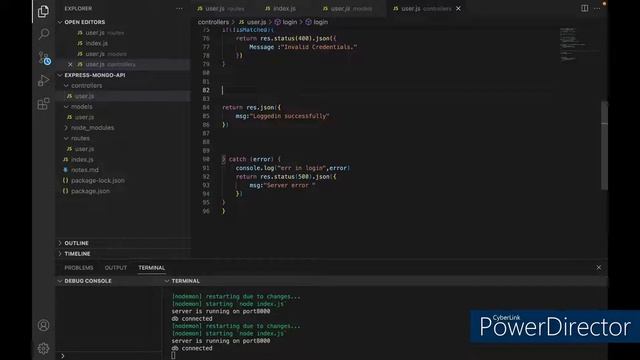Open the Accounts menu icon

pyautogui.click(x=43, y=325)
